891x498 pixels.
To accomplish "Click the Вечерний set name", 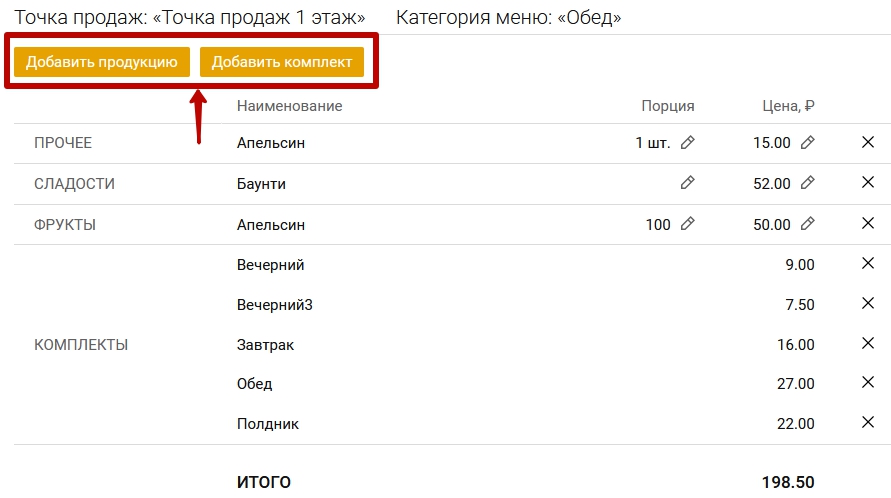I will (x=270, y=265).
